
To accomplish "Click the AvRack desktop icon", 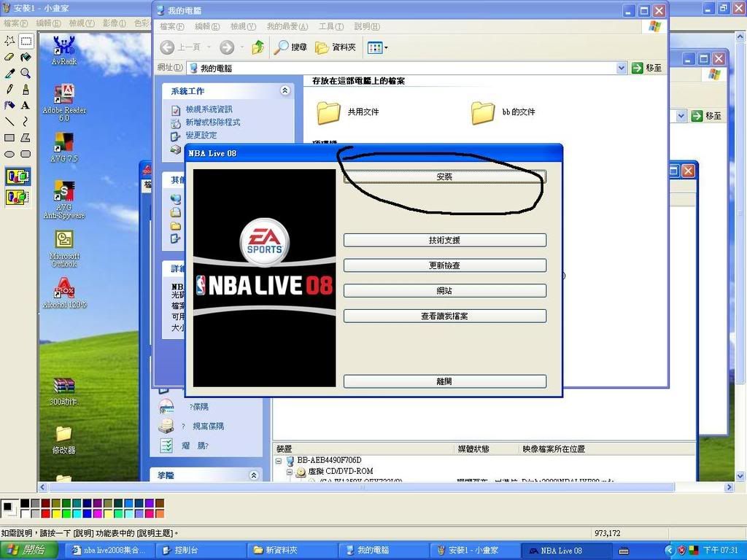I will pyautogui.click(x=64, y=50).
